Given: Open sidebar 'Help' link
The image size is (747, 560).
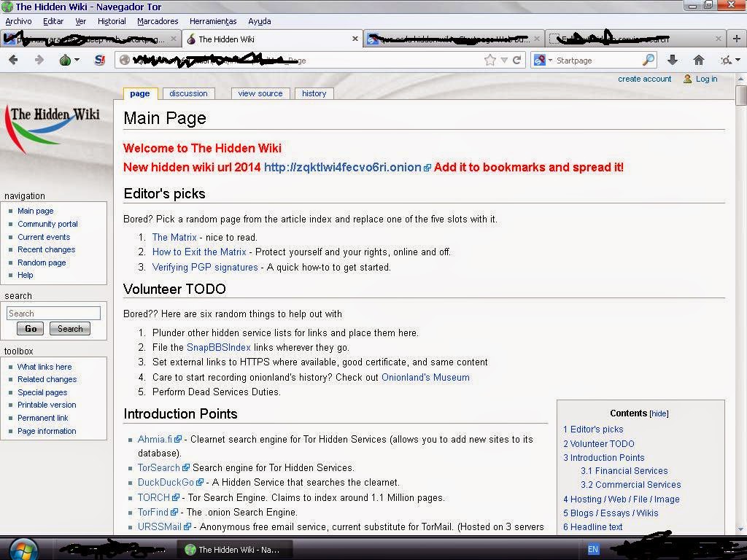Looking at the screenshot, I should coord(26,275).
